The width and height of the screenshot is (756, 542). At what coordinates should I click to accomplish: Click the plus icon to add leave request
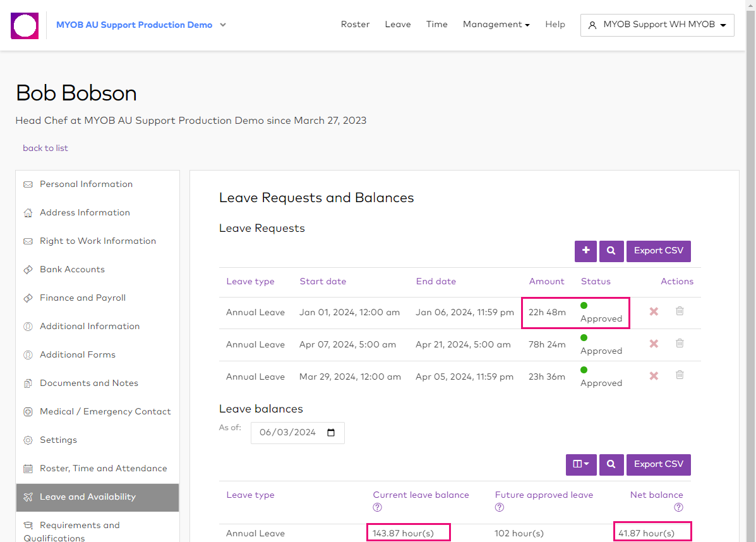(585, 251)
